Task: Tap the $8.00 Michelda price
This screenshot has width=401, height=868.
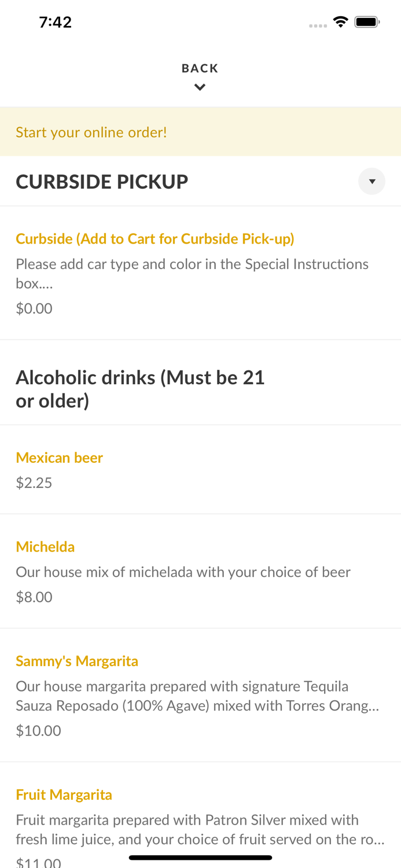Action: tap(34, 597)
